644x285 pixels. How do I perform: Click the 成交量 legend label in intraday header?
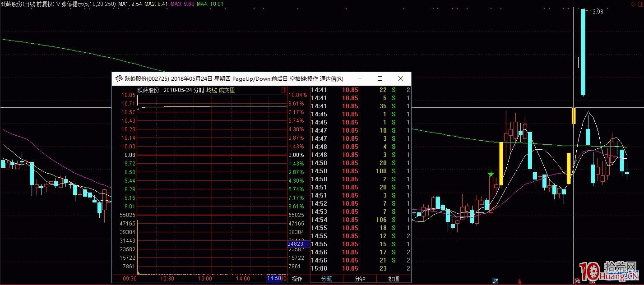pyautogui.click(x=227, y=90)
